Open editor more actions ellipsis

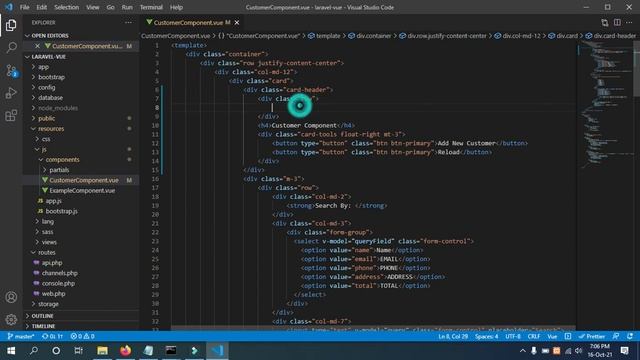(630, 22)
